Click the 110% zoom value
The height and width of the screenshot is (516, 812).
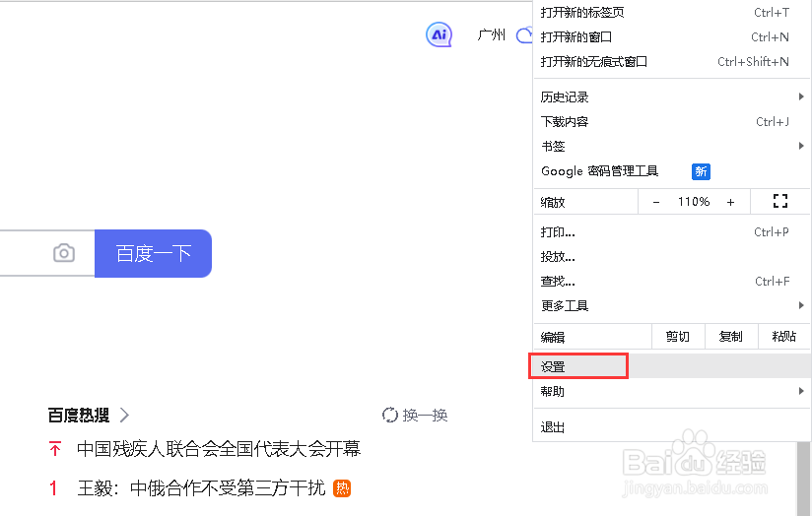(x=694, y=202)
